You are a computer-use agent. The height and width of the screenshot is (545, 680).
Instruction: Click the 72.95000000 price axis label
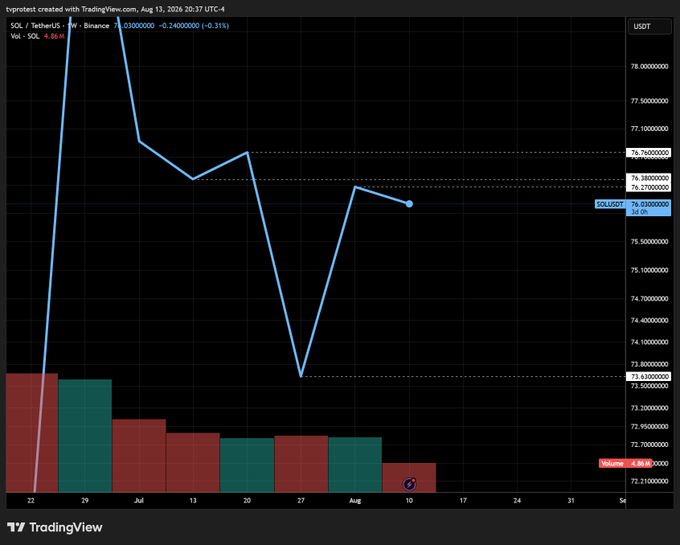(x=649, y=427)
